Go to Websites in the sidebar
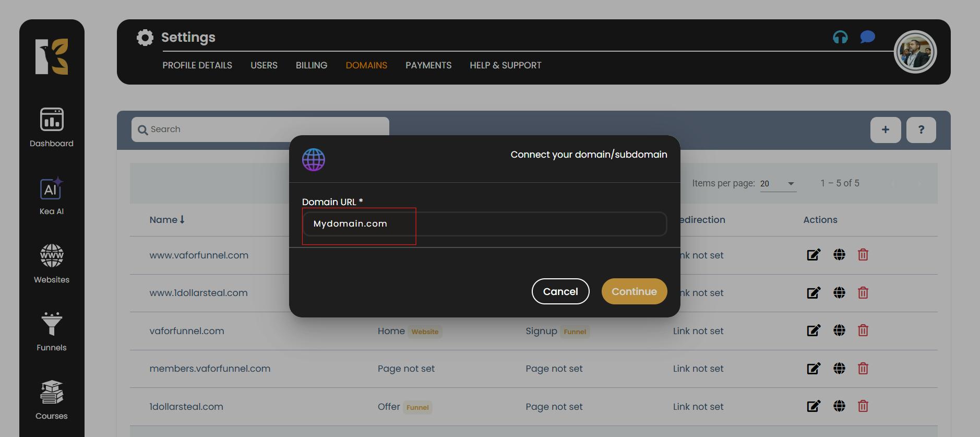 click(x=52, y=264)
